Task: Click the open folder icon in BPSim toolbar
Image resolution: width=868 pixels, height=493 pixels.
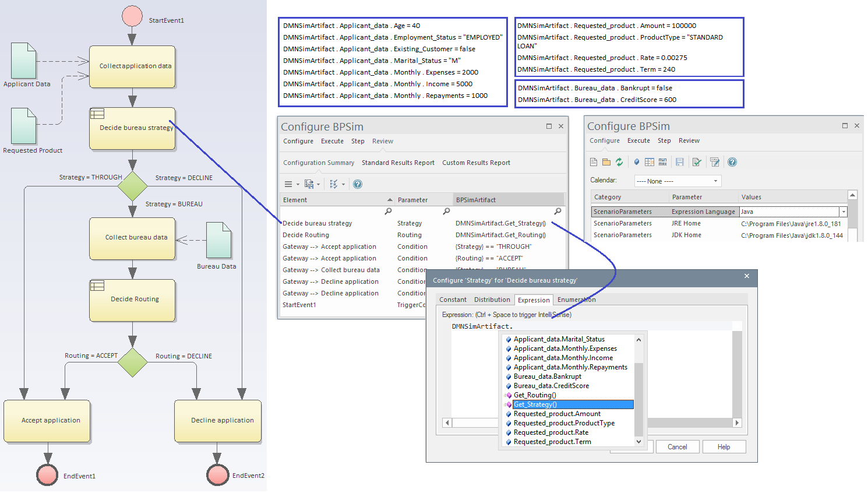Action: (x=606, y=162)
